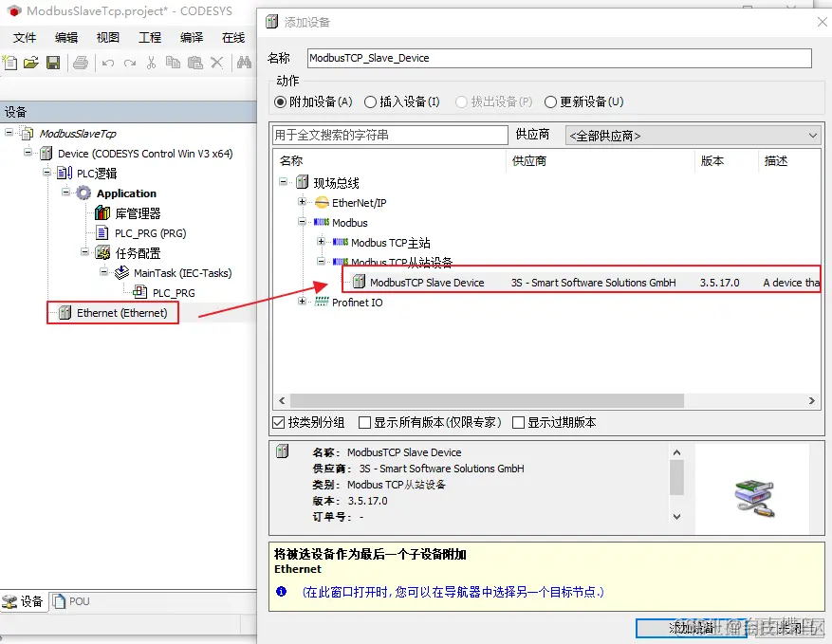Click the 名称 device name field

(x=560, y=58)
